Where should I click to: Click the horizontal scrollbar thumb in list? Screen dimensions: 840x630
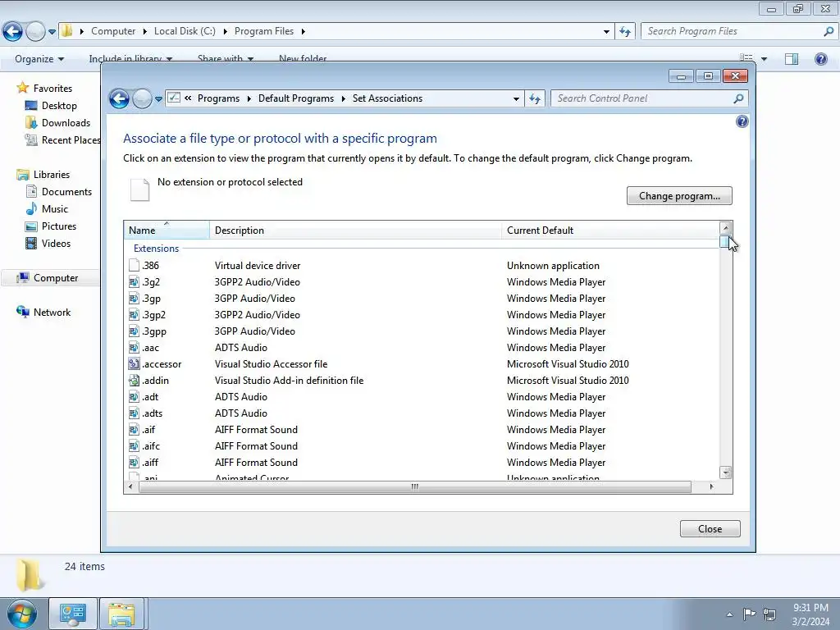414,487
